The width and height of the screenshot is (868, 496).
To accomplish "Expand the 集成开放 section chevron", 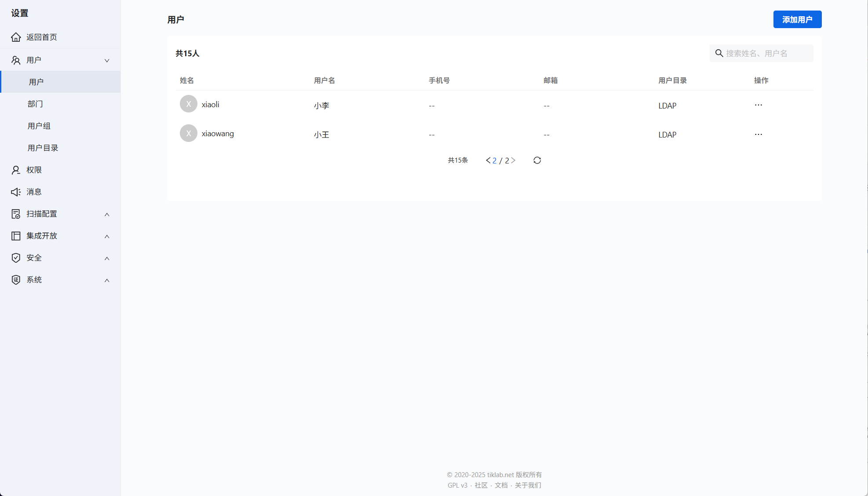I will 107,236.
